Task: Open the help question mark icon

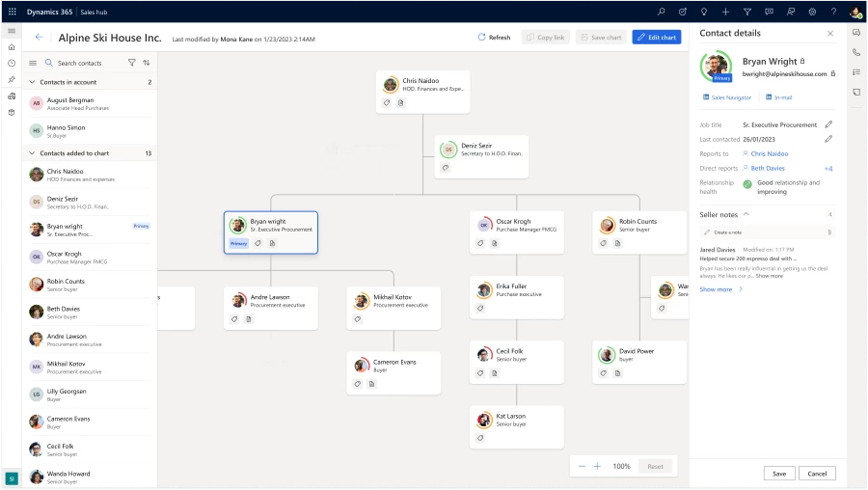Action: coord(832,12)
